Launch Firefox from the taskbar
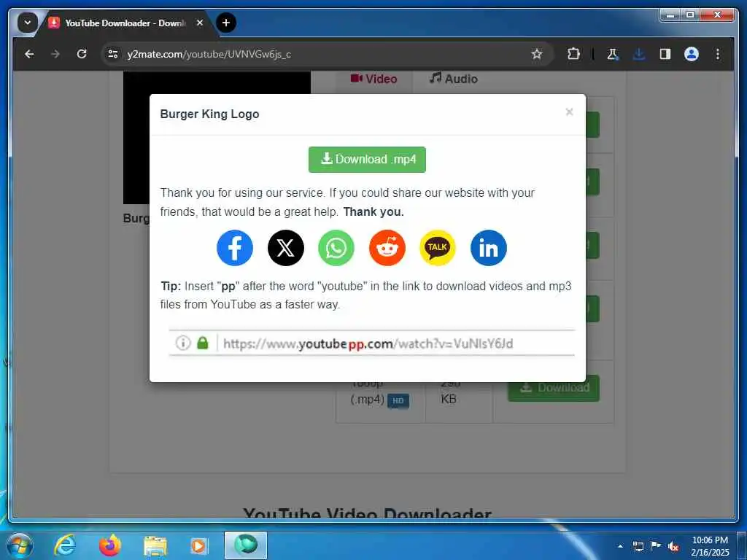Screen dimensions: 747x560 click(x=109, y=545)
